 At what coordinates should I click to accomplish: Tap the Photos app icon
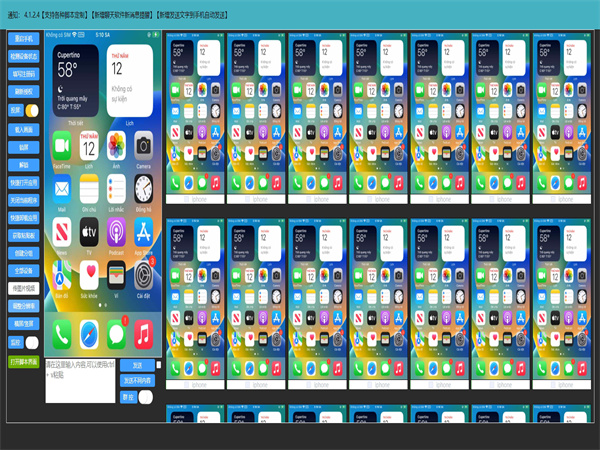[x=116, y=144]
